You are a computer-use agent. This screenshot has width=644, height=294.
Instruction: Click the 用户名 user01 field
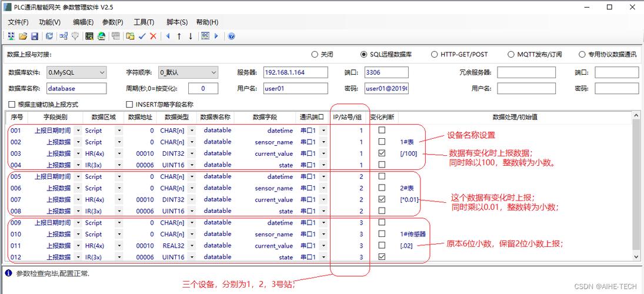tap(296, 88)
